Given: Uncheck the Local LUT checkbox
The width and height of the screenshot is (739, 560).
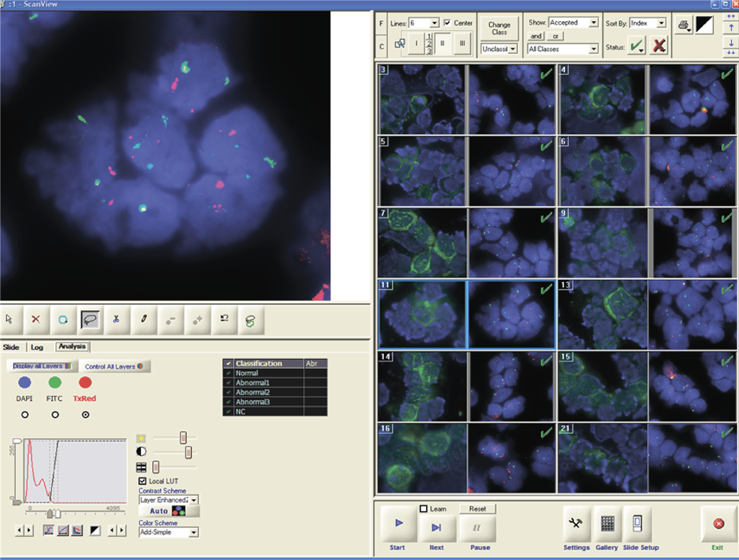Looking at the screenshot, I should click(x=143, y=481).
